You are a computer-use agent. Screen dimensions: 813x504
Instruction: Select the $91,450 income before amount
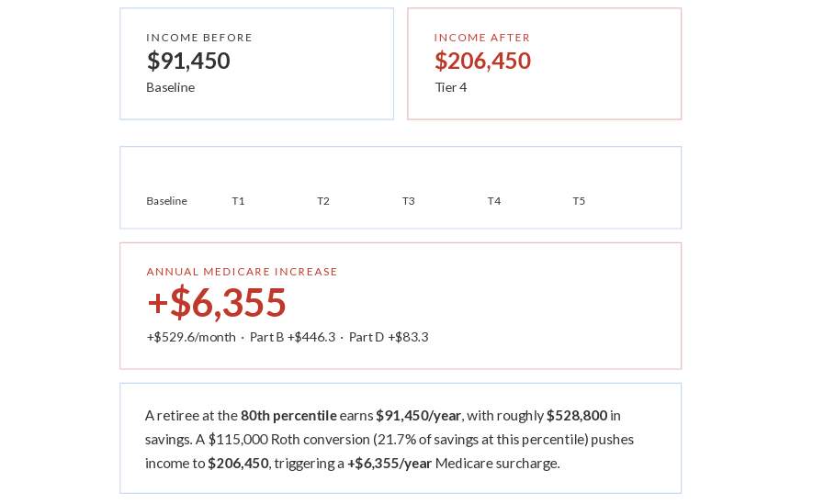[x=188, y=61]
